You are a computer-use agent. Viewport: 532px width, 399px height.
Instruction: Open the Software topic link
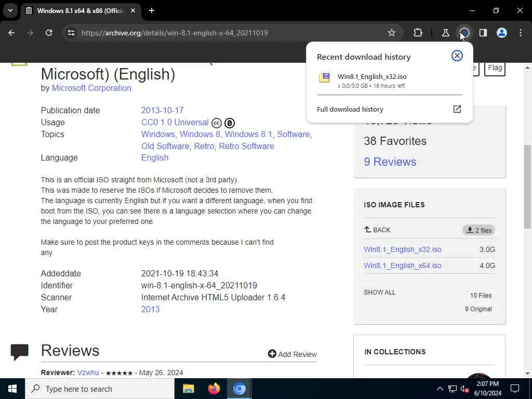point(294,134)
